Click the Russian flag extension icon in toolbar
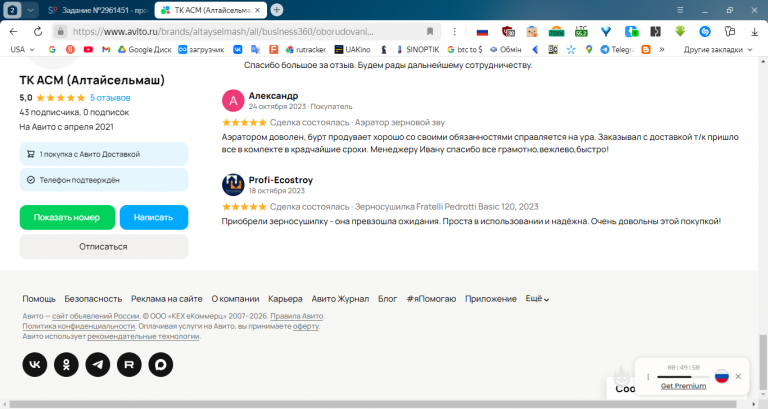Screen dimensions: 768x409 pos(482,32)
